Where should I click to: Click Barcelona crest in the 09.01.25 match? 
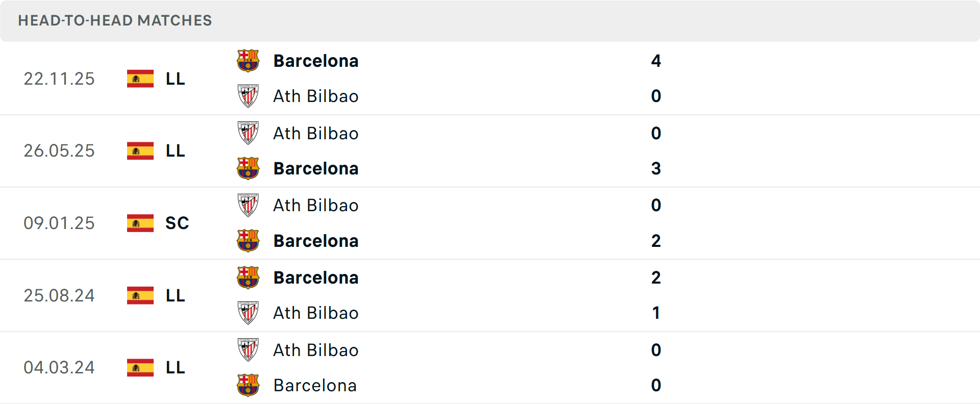point(248,241)
